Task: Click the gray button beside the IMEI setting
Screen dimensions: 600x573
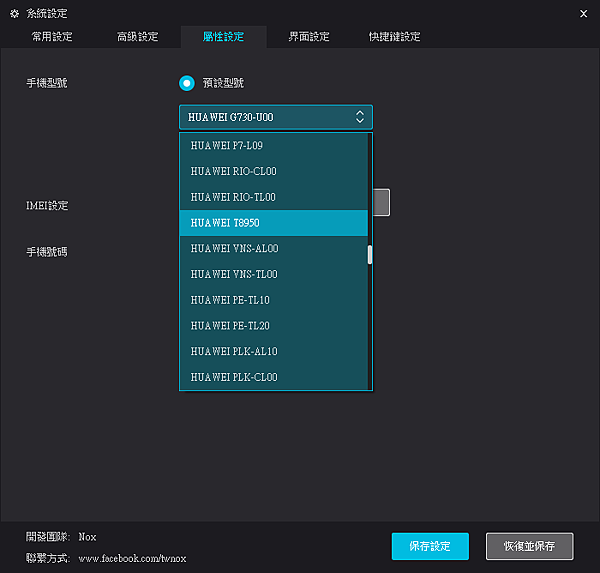Action: click(x=382, y=202)
